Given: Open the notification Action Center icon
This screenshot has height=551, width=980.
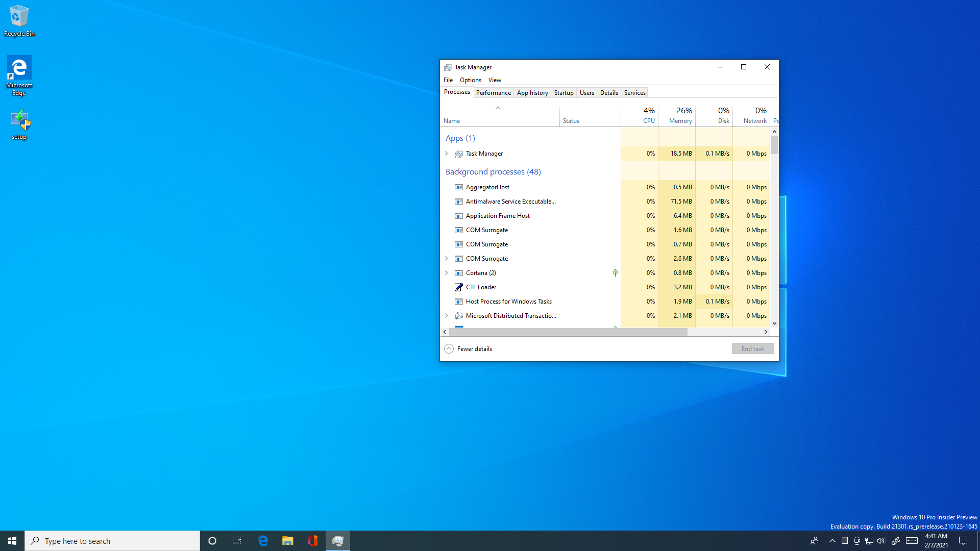Looking at the screenshot, I should coord(963,541).
